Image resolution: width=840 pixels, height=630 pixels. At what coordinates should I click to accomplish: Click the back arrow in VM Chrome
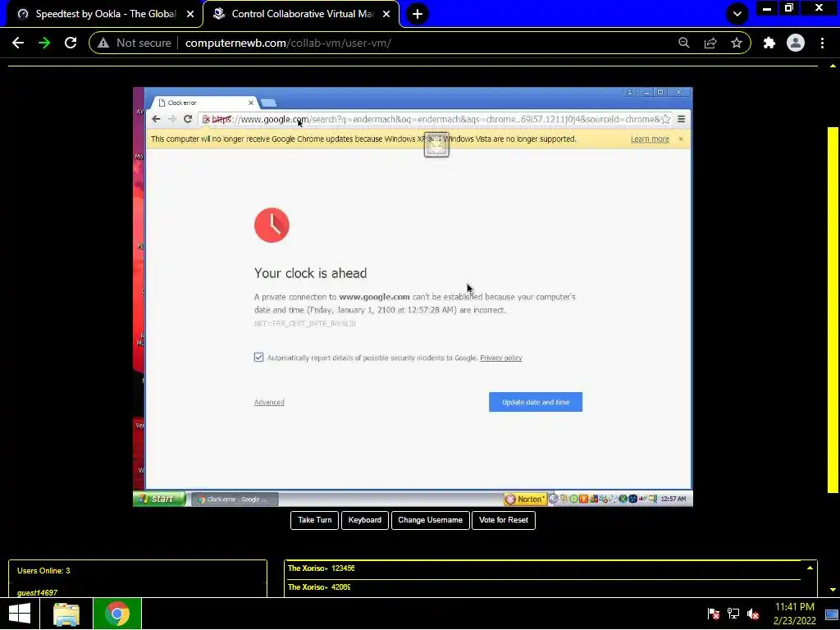tap(156, 119)
